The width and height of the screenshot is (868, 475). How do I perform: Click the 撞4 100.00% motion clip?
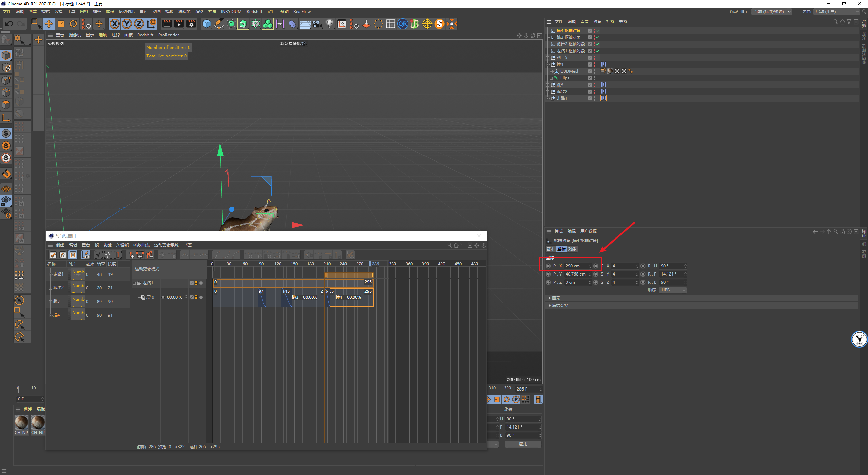click(x=351, y=297)
